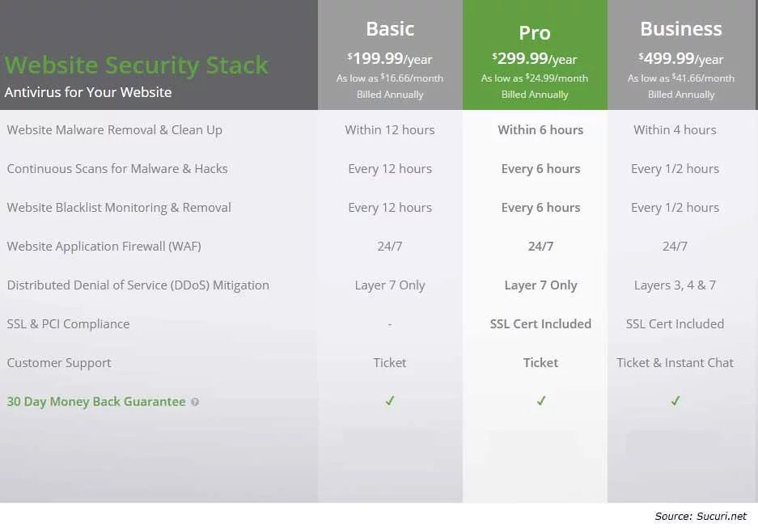Click the SSL & PCI Compliance label
This screenshot has width=758, height=532.
[x=68, y=324]
